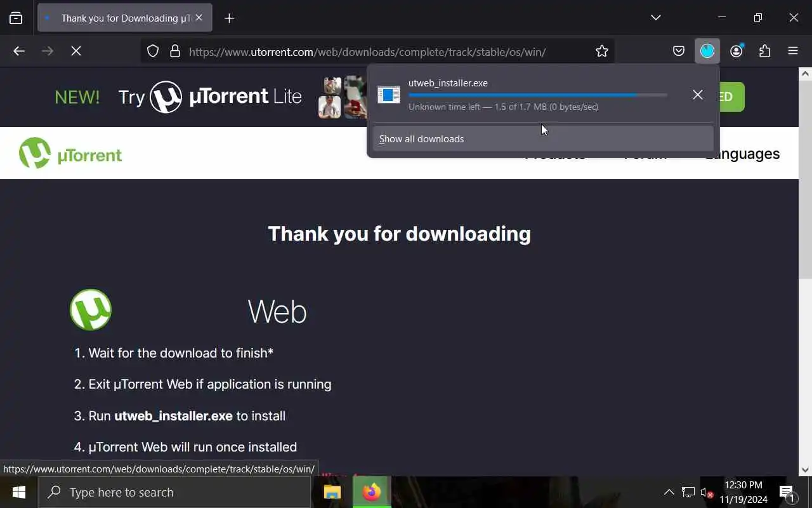
Task: Click the µTorrent Lite logo in banner
Action: (226, 97)
